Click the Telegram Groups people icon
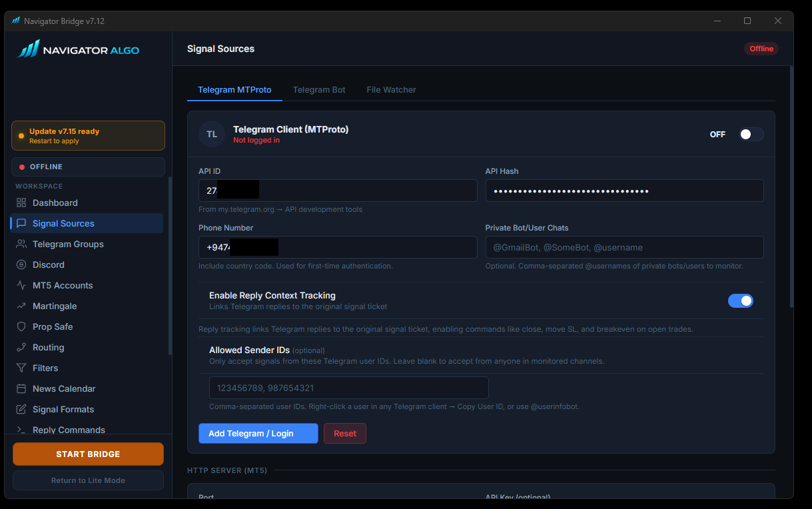This screenshot has width=812, height=509. [x=21, y=244]
